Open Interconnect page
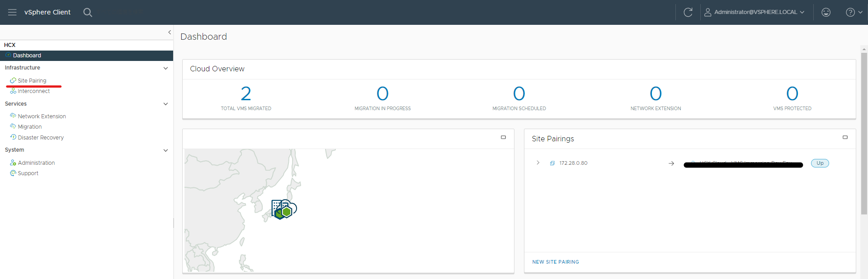Viewport: 868px width, 279px height. pyautogui.click(x=34, y=91)
